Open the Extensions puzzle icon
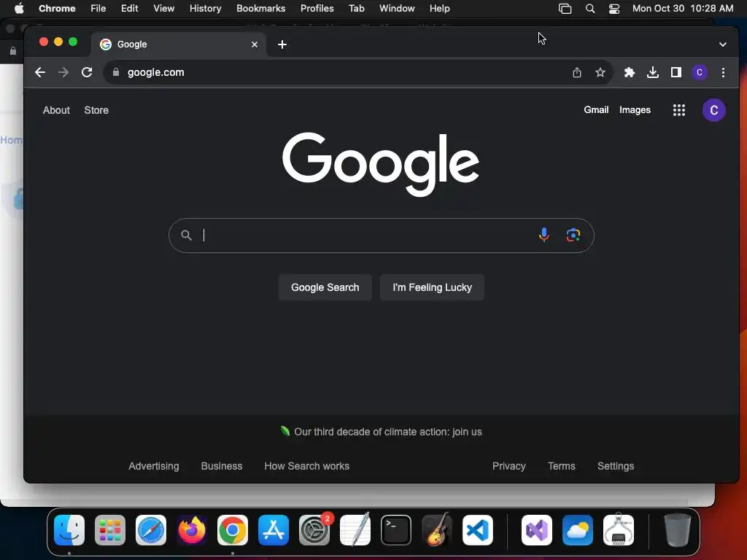This screenshot has height=560, width=747. click(x=630, y=72)
